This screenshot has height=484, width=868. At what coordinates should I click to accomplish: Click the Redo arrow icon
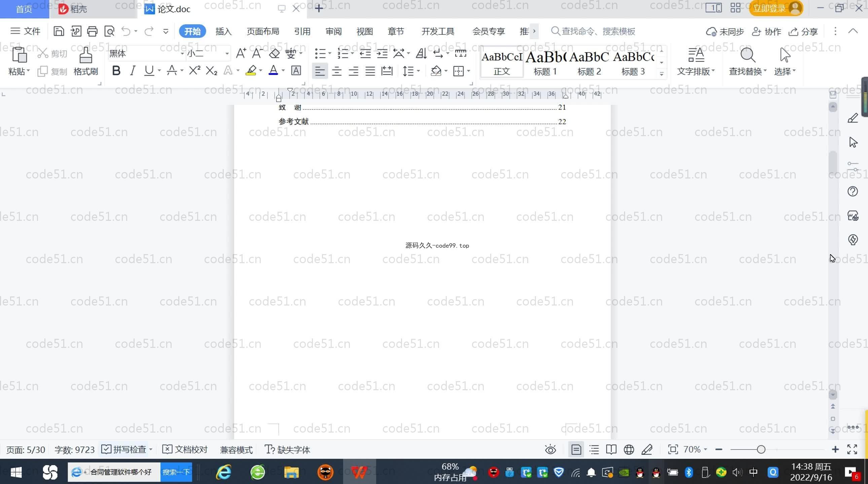(x=149, y=31)
